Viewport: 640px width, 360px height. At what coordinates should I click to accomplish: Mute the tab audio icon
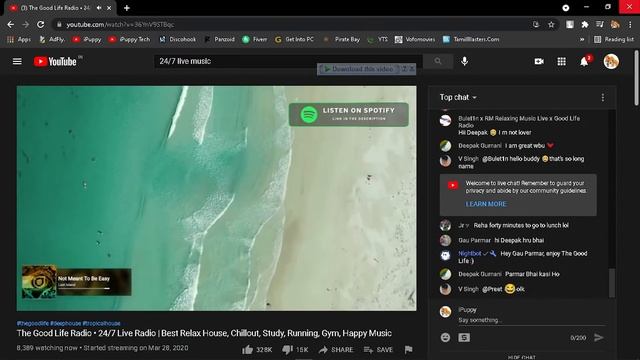point(99,8)
